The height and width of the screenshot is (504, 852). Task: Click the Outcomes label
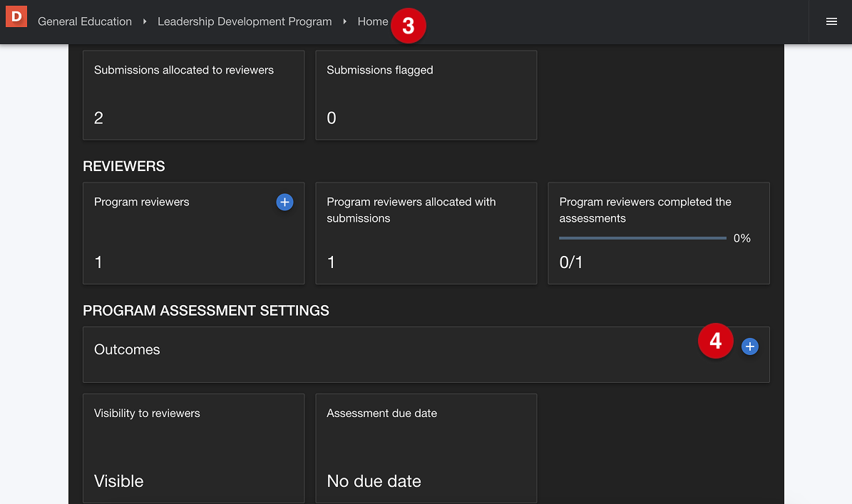point(127,349)
